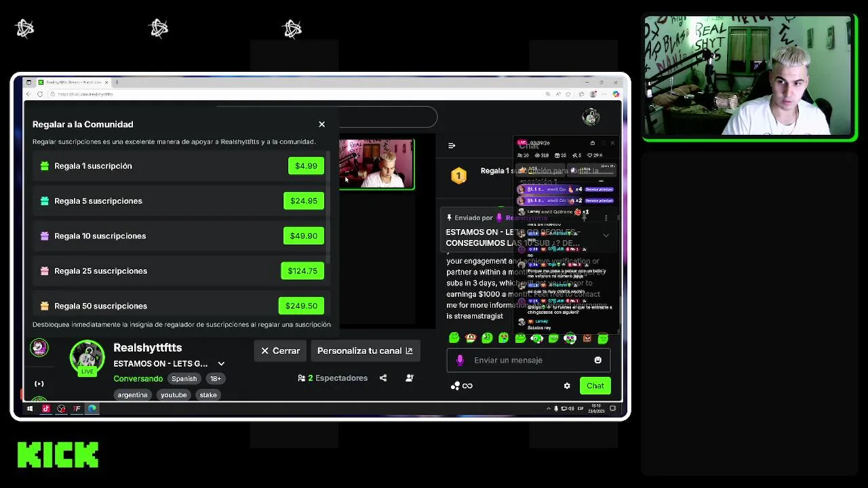The width and height of the screenshot is (868, 488).
Task: Click the purple gift icon beside Regala 10 suscripciones
Action: coord(44,236)
